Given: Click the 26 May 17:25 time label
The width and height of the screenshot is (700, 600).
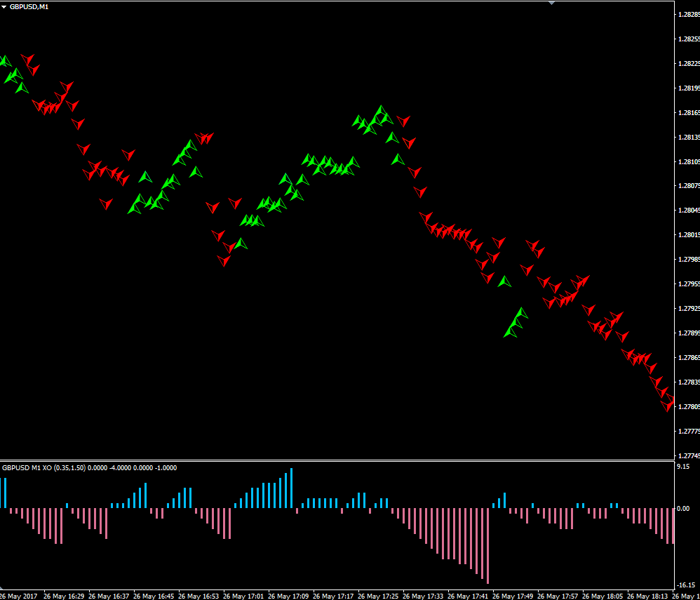Looking at the screenshot, I should tap(379, 596).
